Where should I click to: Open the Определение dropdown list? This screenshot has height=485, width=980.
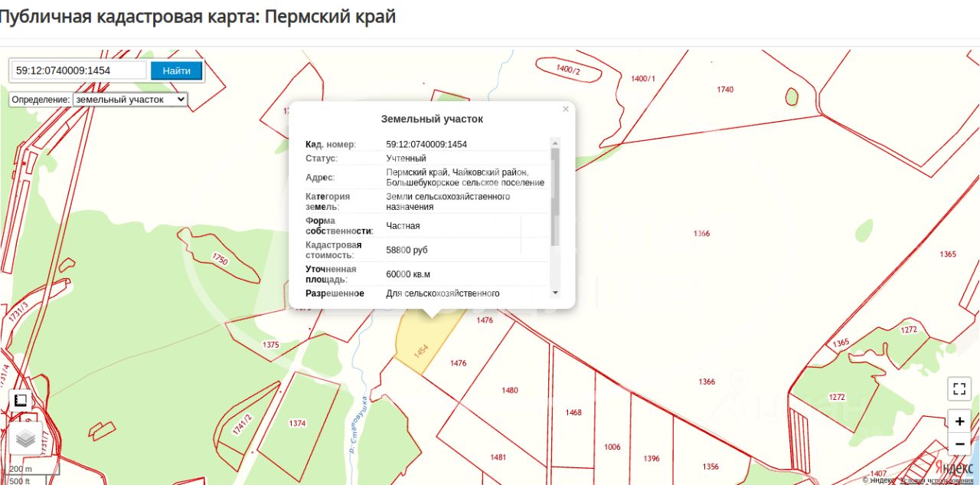(x=129, y=100)
